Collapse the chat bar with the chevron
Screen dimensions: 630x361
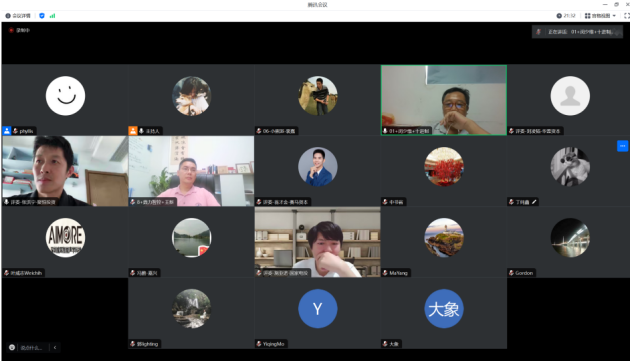55,347
